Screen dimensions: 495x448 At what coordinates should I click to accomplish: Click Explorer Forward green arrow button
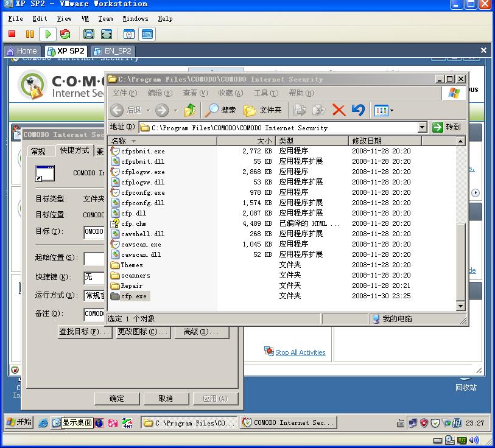[162, 110]
